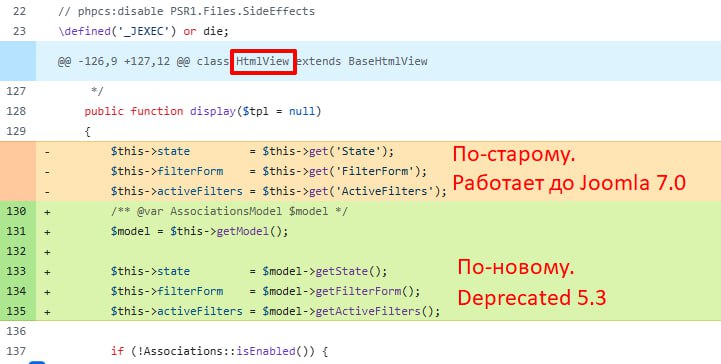721x364 pixels.
Task: Click line number 128
Action: 16,111
